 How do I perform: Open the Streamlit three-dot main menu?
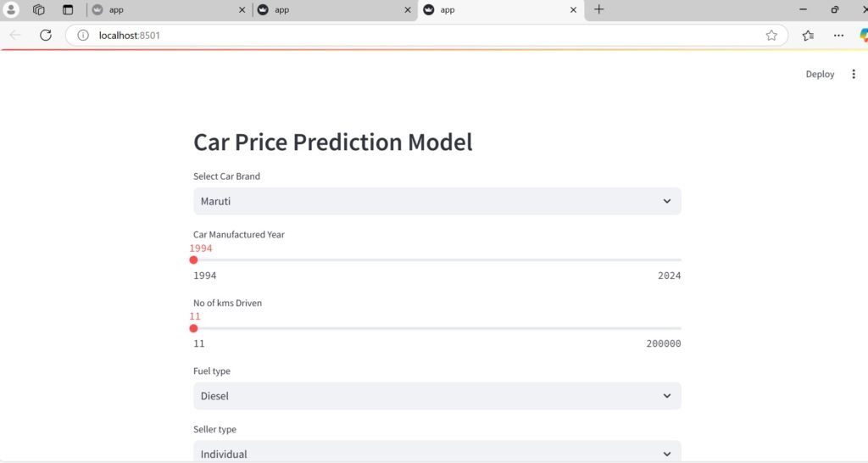click(x=854, y=75)
